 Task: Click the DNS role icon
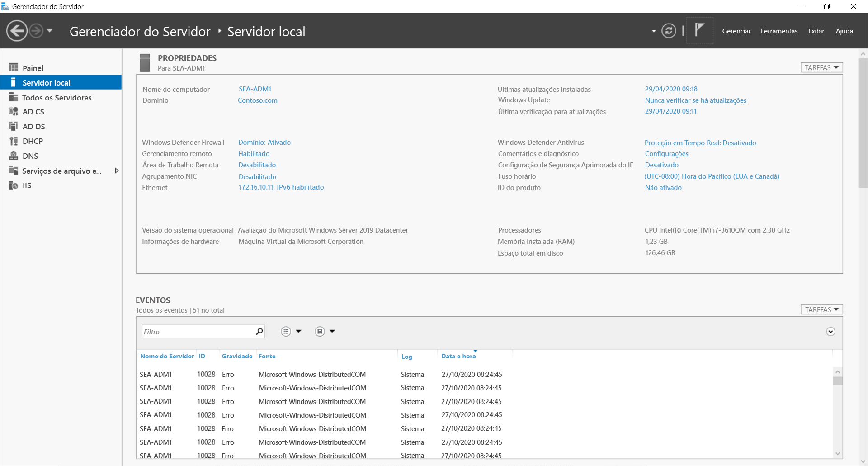click(14, 156)
